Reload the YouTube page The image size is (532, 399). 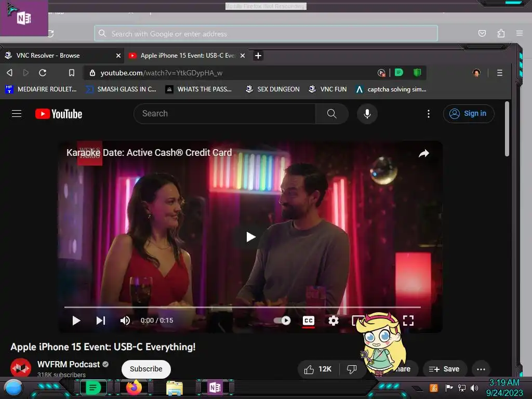(x=43, y=73)
